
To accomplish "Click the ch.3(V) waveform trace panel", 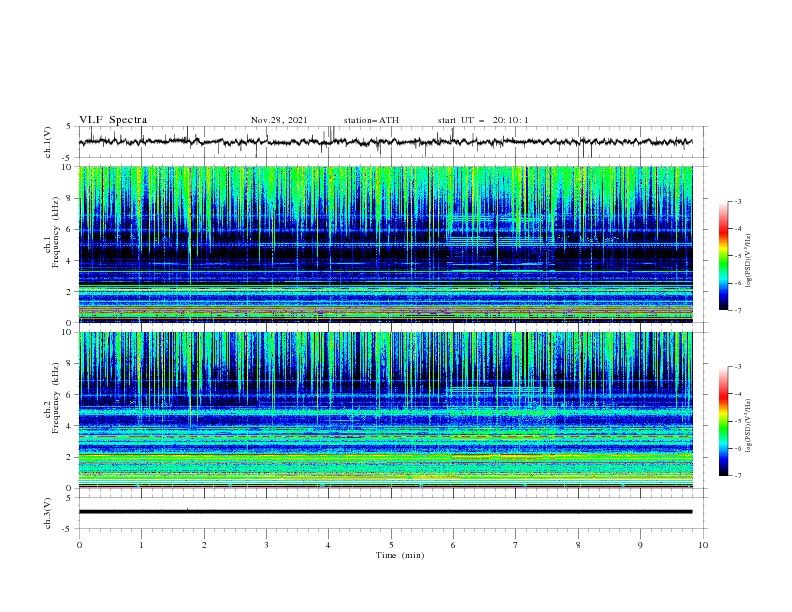I will pos(393,513).
